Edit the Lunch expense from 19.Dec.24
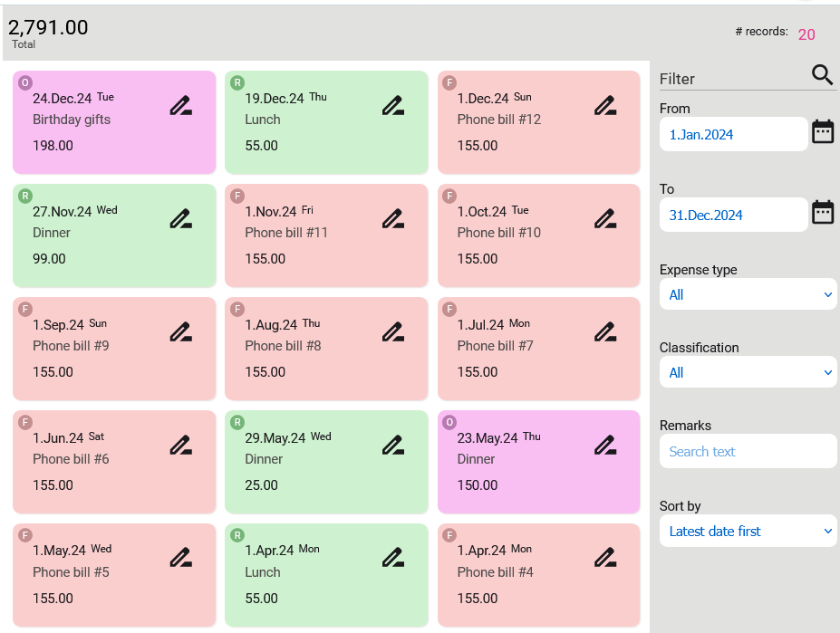The height and width of the screenshot is (633, 840). 391,106
